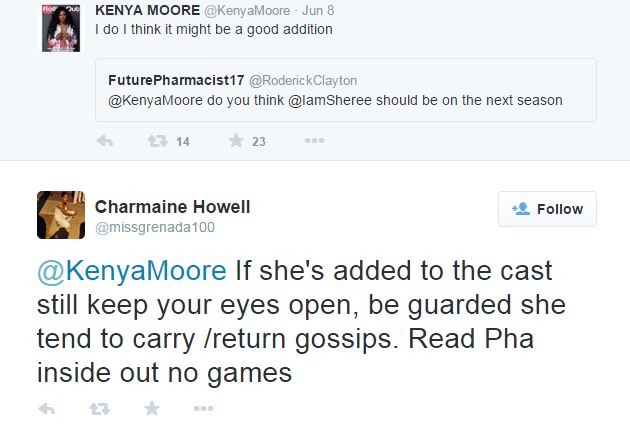Favorite Charmaine Howell's tweet
The width and height of the screenshot is (630, 425).
point(151,408)
